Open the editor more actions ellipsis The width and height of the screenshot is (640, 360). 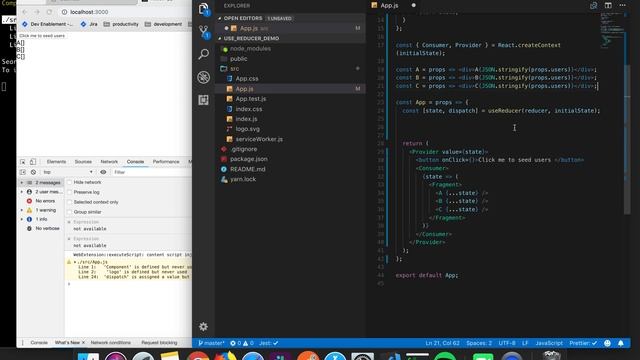[x=622, y=5]
